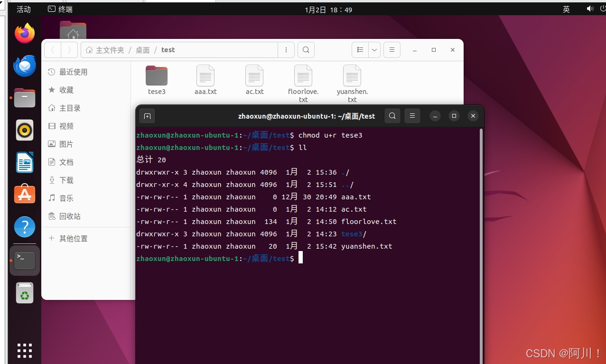Open the Trash icon in the dock
This screenshot has height=364, width=606.
pyautogui.click(x=25, y=293)
